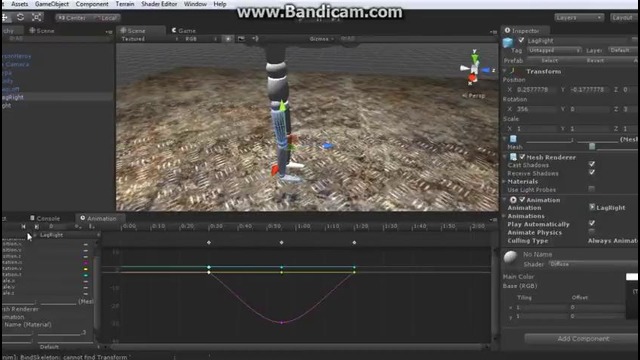Viewport: 640px width, 360px height.
Task: Click the scene orientation gizmo cube
Action: [474, 69]
